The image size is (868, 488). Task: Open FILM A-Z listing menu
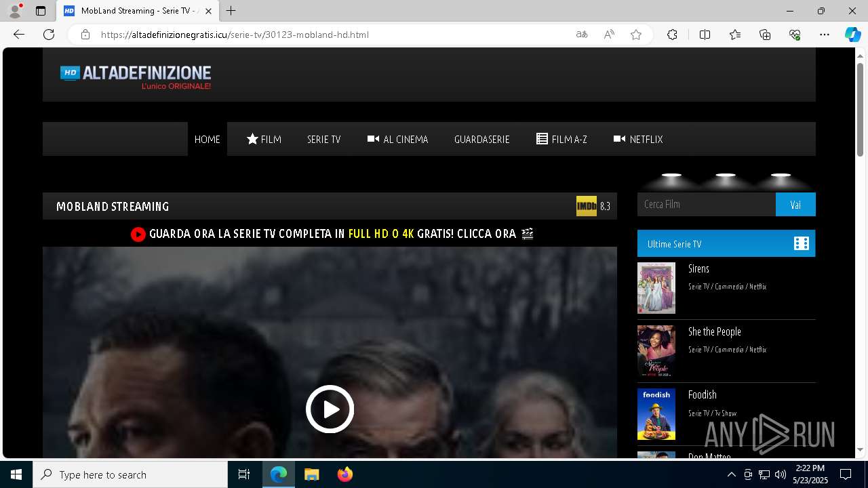(561, 139)
